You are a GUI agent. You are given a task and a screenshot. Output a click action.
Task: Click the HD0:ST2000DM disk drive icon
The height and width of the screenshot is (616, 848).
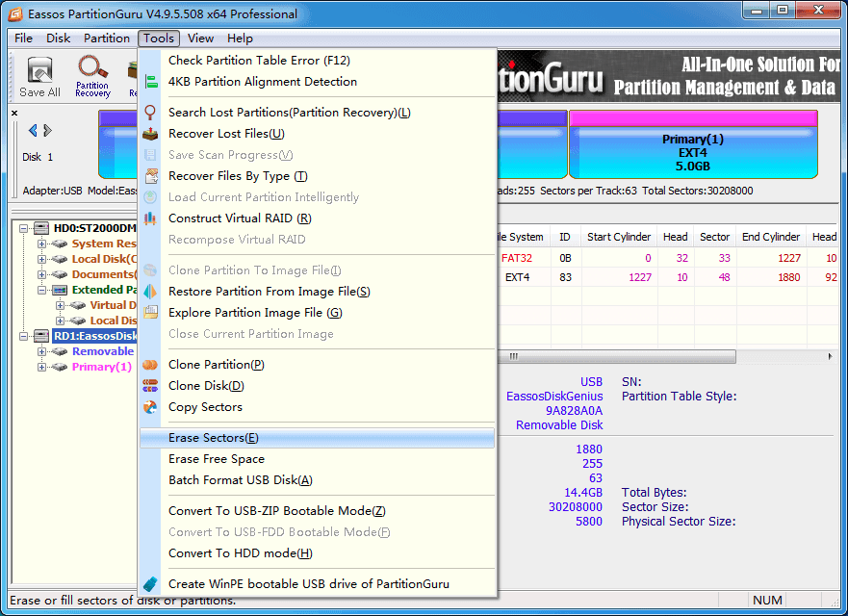[x=41, y=228]
